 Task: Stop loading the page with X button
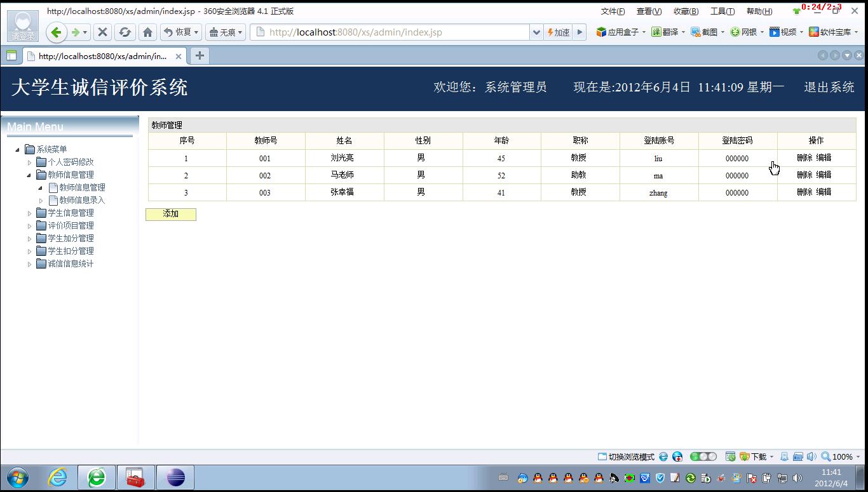[x=102, y=32]
